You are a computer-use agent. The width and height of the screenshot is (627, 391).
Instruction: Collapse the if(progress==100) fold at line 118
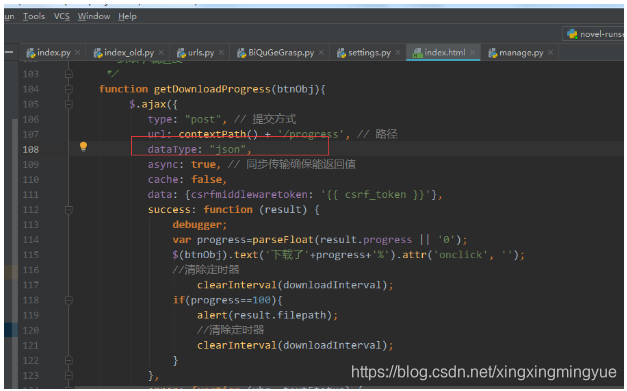click(x=69, y=300)
